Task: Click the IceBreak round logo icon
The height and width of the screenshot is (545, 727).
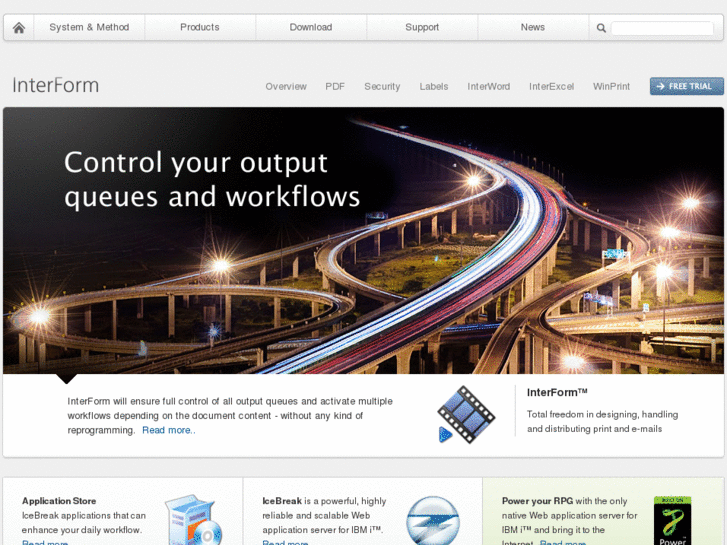Action: point(433,520)
